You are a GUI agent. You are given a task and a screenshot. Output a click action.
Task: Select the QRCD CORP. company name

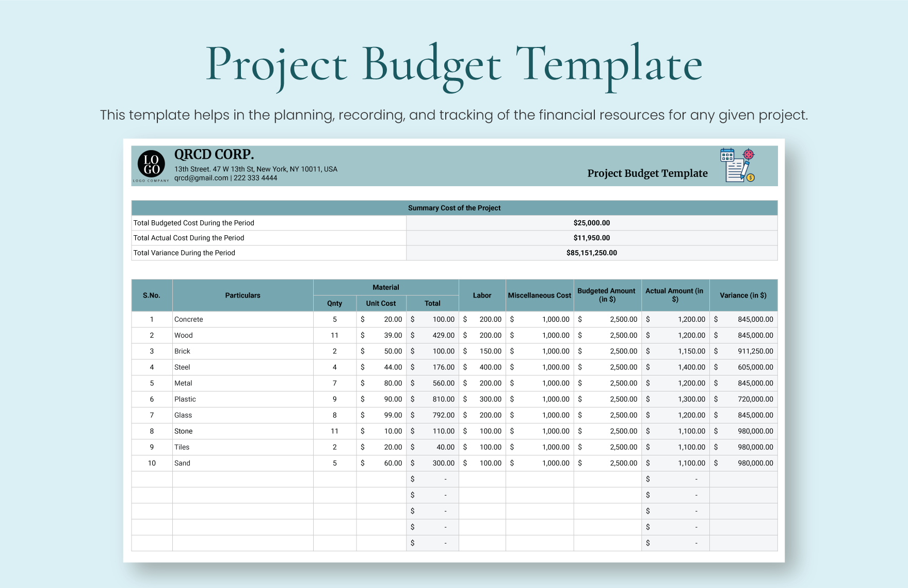(x=214, y=154)
